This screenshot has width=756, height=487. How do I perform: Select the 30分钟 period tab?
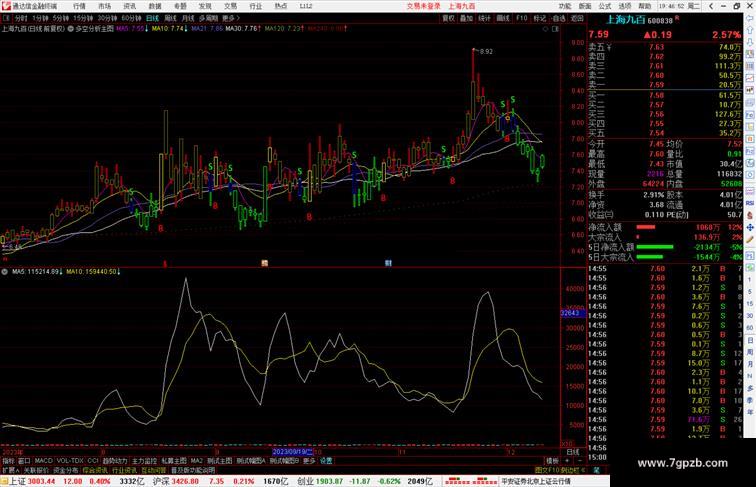[x=107, y=18]
